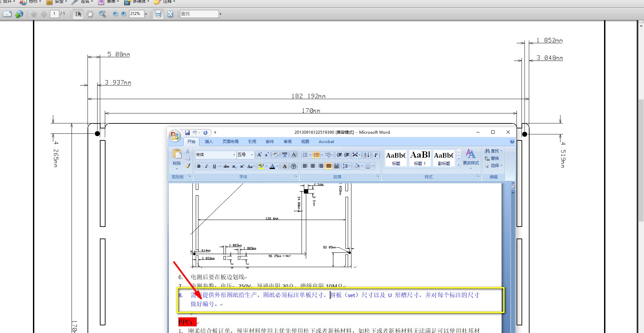This screenshot has height=333, width=644.
Task: Open the 宋体 font name dropdown
Action: (x=234, y=155)
